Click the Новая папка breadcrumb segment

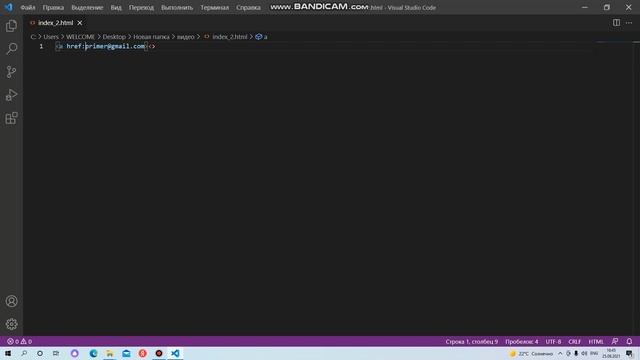coord(151,37)
